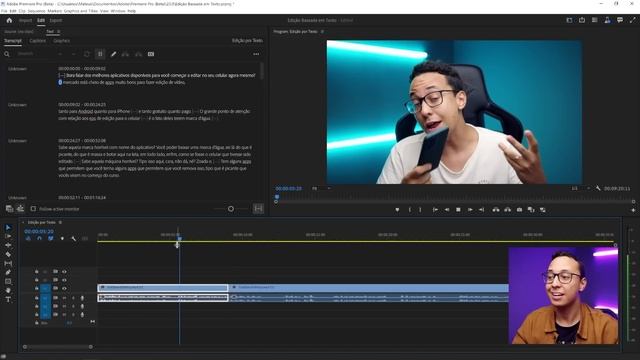Click the Insert icon in the transcript toolbar

[125, 54]
